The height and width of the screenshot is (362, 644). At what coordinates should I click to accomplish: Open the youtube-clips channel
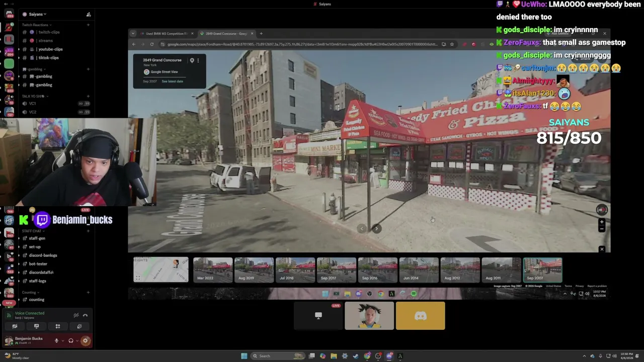[55, 49]
